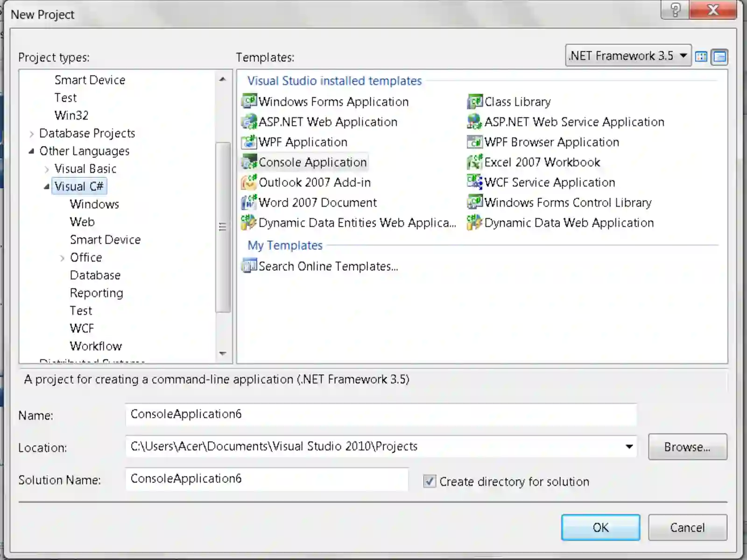Open the .NET Framework 3.5 version dropdown
747x560 pixels.
coord(628,56)
